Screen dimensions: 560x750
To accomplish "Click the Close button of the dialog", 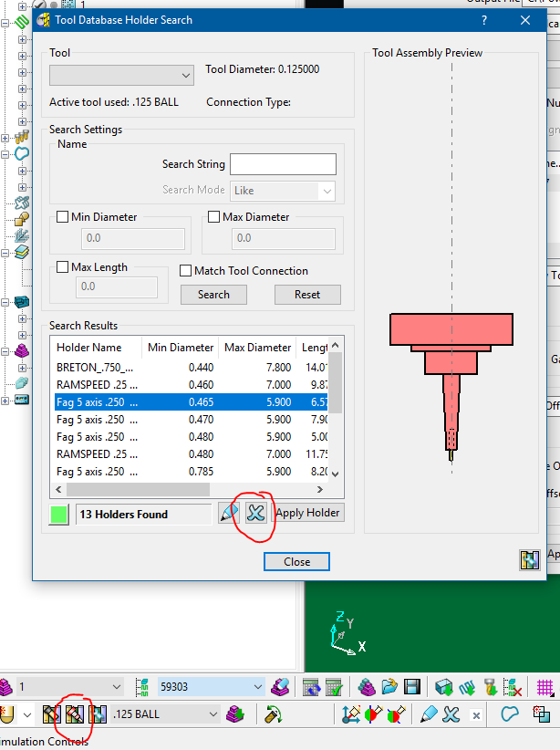I will (x=296, y=561).
